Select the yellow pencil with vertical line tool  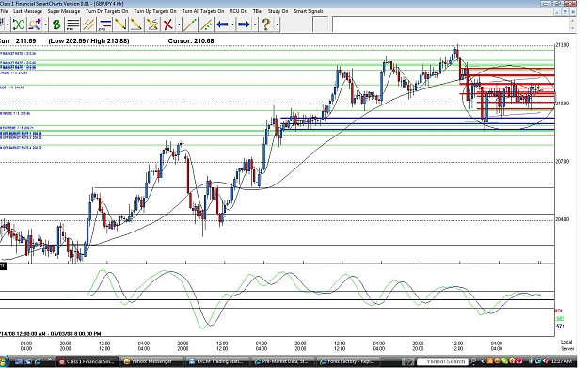120,24
